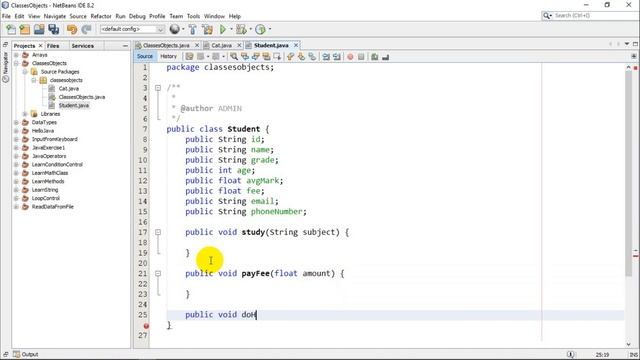Image resolution: width=640 pixels, height=360 pixels.
Task: Open the Run Project dropdown arrow
Action: pos(231,29)
